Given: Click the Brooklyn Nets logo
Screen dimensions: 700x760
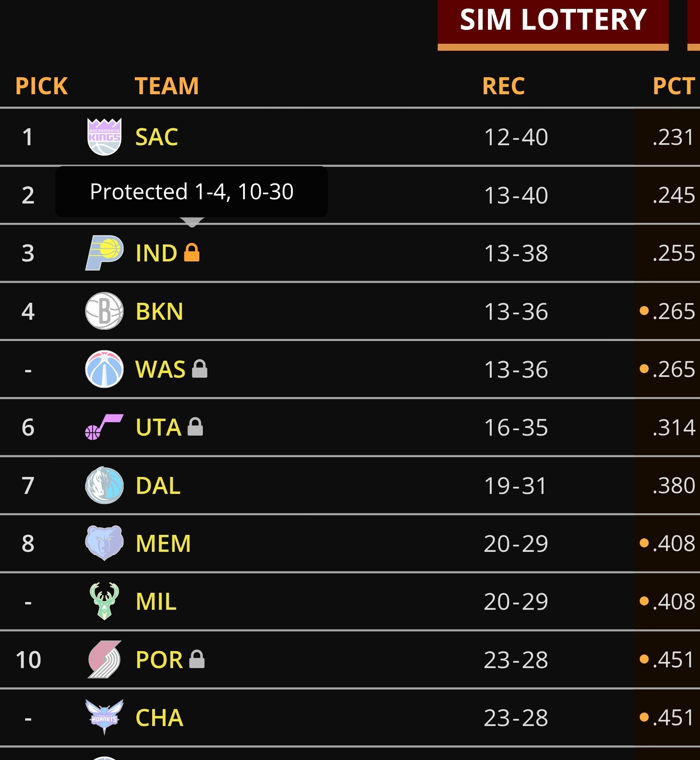Looking at the screenshot, I should (104, 311).
